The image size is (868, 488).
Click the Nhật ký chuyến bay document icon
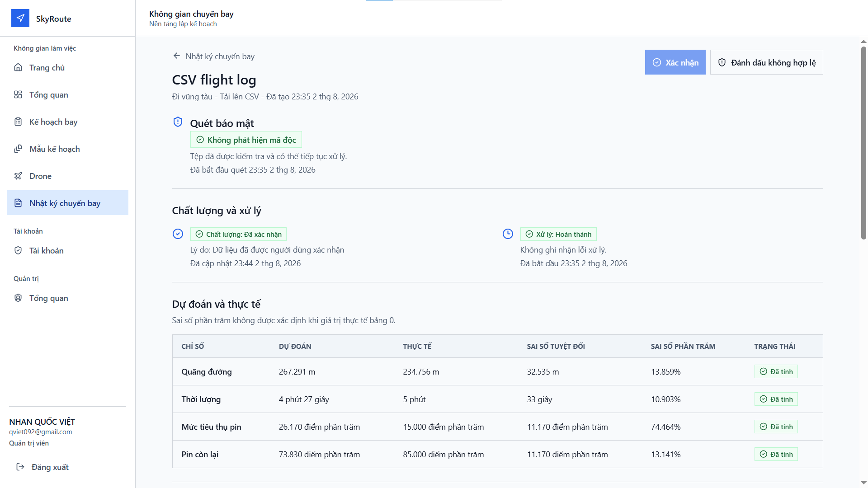tap(18, 203)
